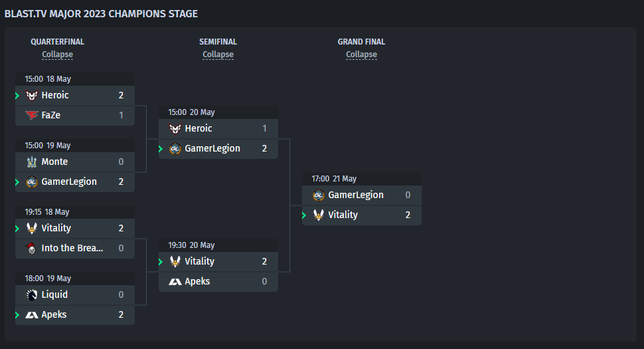Open Monte team name in quarterfinal
The width and height of the screenshot is (644, 349).
click(54, 162)
